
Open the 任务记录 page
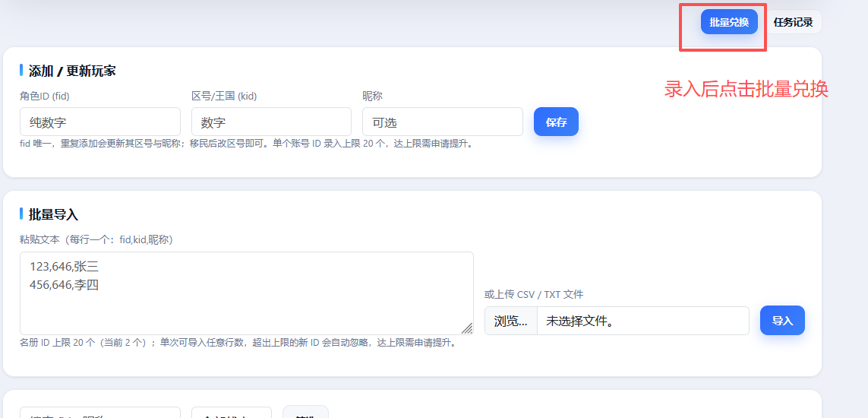[x=793, y=22]
